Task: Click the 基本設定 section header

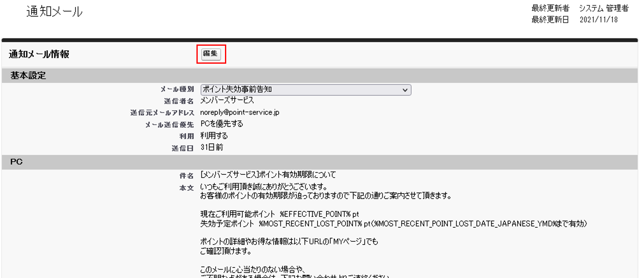Action: click(28, 76)
